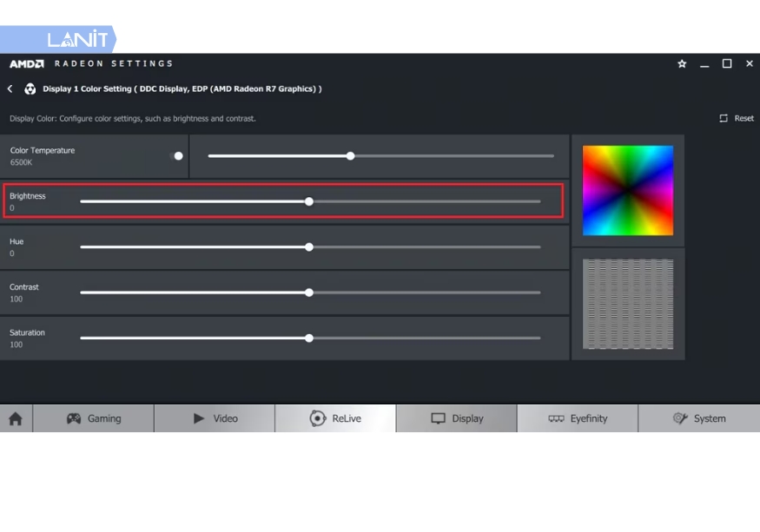Switch to the Video tab

point(215,418)
